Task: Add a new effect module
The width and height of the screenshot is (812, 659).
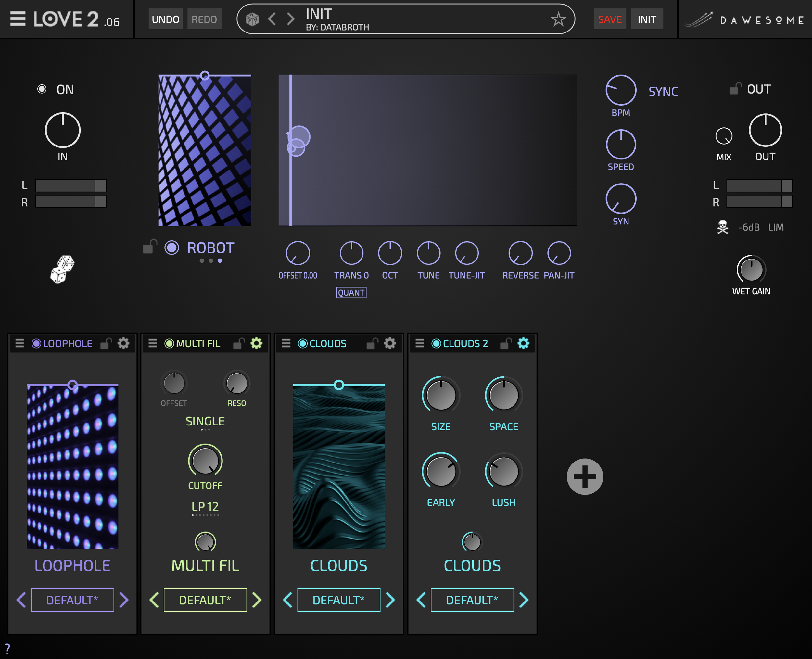Action: (585, 476)
